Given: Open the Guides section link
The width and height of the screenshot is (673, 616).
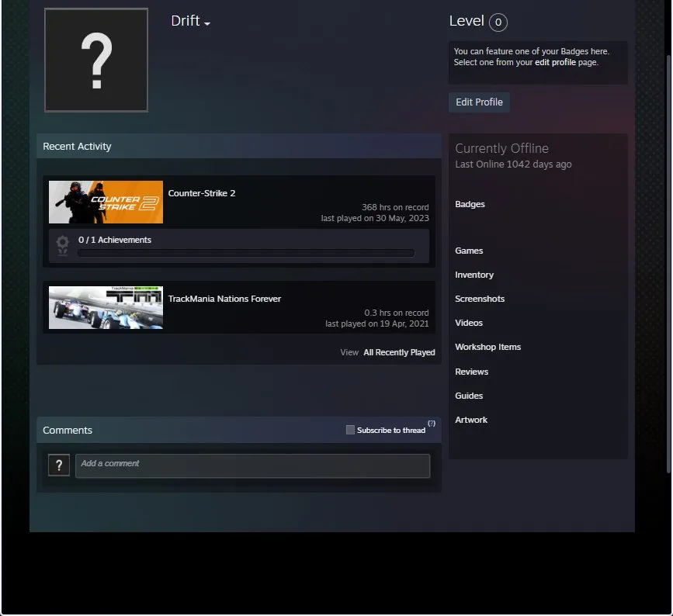Looking at the screenshot, I should click(469, 396).
